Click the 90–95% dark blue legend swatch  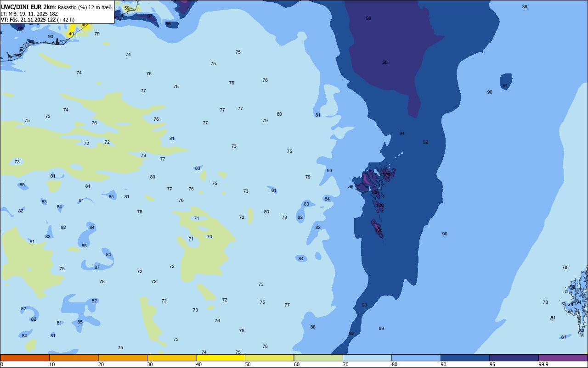(x=465, y=357)
